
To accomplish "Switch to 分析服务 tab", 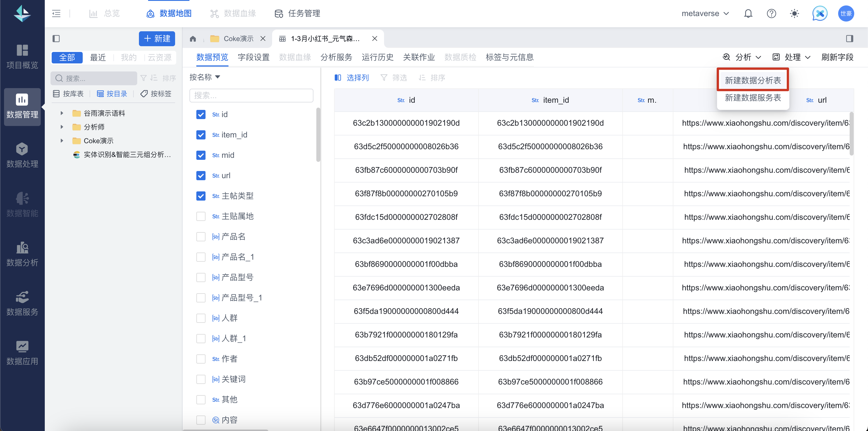I will pyautogui.click(x=336, y=57).
